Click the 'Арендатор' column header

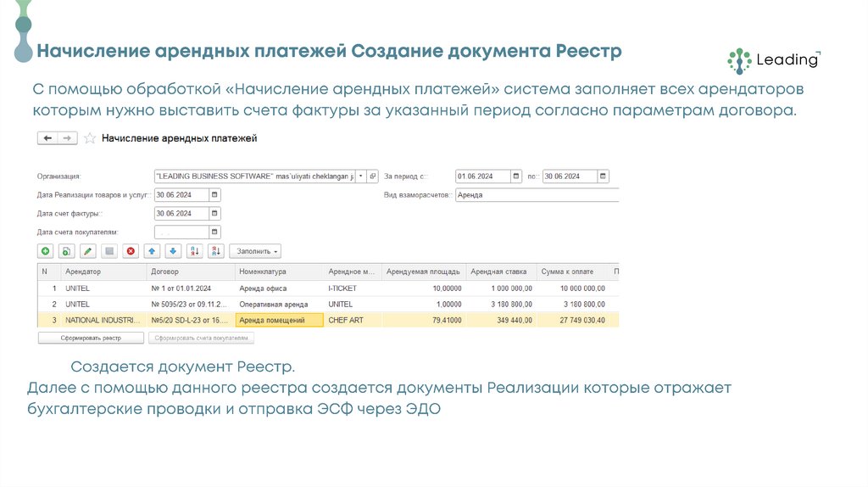[x=103, y=271]
